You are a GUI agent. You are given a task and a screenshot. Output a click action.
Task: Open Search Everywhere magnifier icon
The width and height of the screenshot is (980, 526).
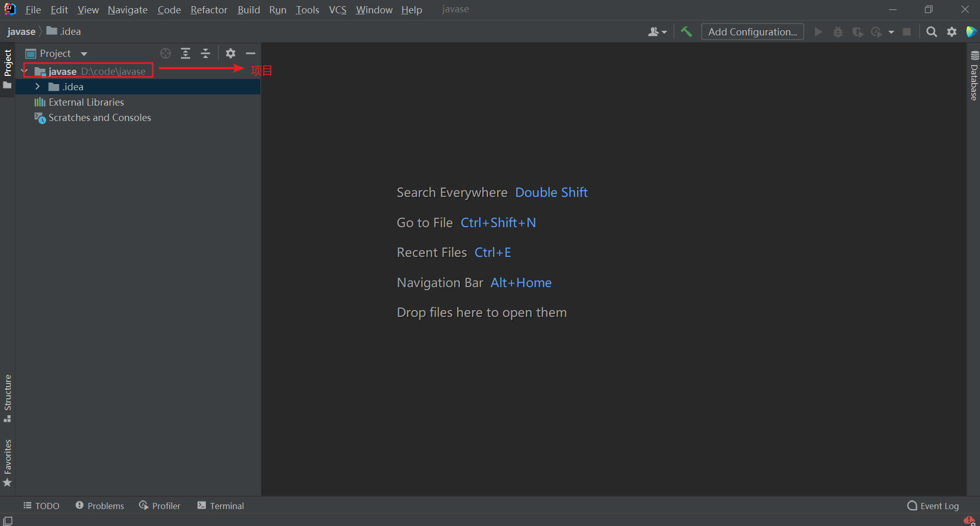[x=931, y=32]
